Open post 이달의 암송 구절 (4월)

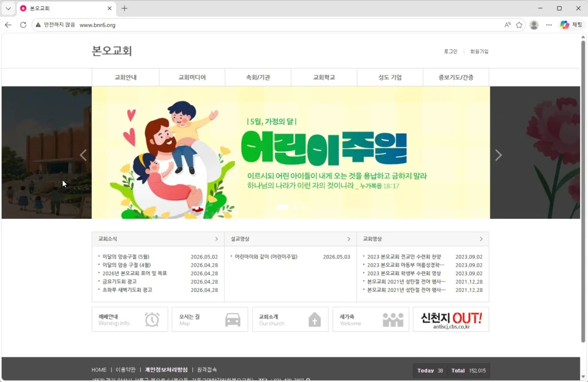[126, 265]
